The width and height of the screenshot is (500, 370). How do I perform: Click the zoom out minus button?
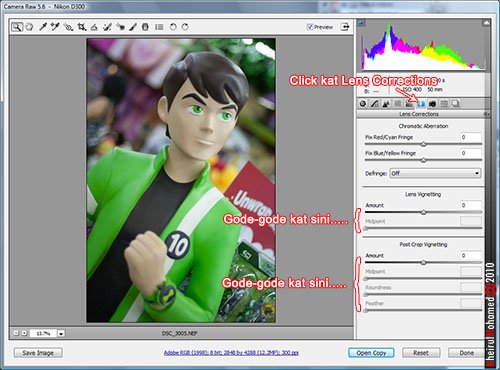(x=16, y=333)
